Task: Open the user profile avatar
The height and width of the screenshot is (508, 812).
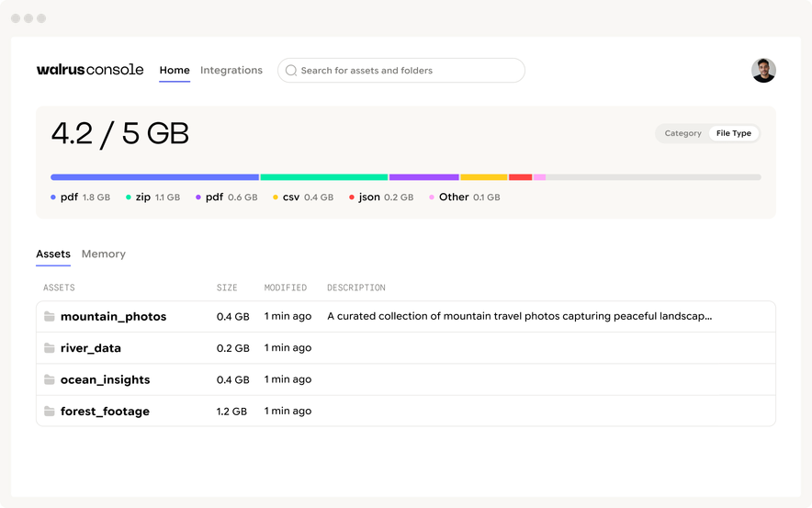Action: (x=763, y=71)
